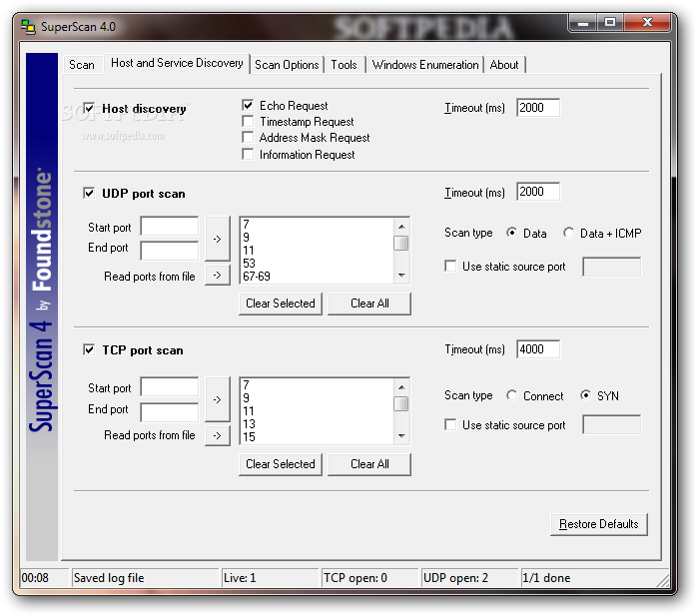Open the Windows Enumeration tab

point(425,65)
